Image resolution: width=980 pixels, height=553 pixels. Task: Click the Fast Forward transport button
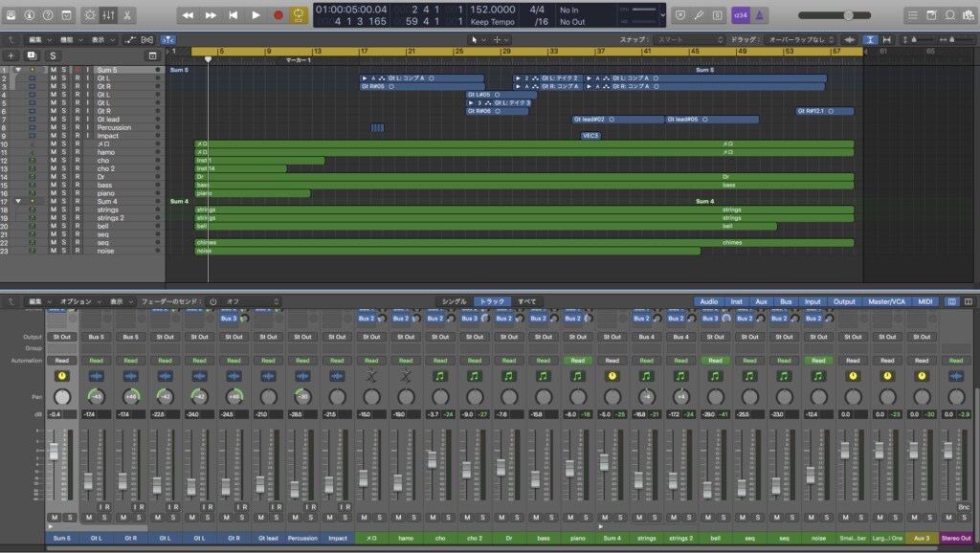pyautogui.click(x=211, y=15)
